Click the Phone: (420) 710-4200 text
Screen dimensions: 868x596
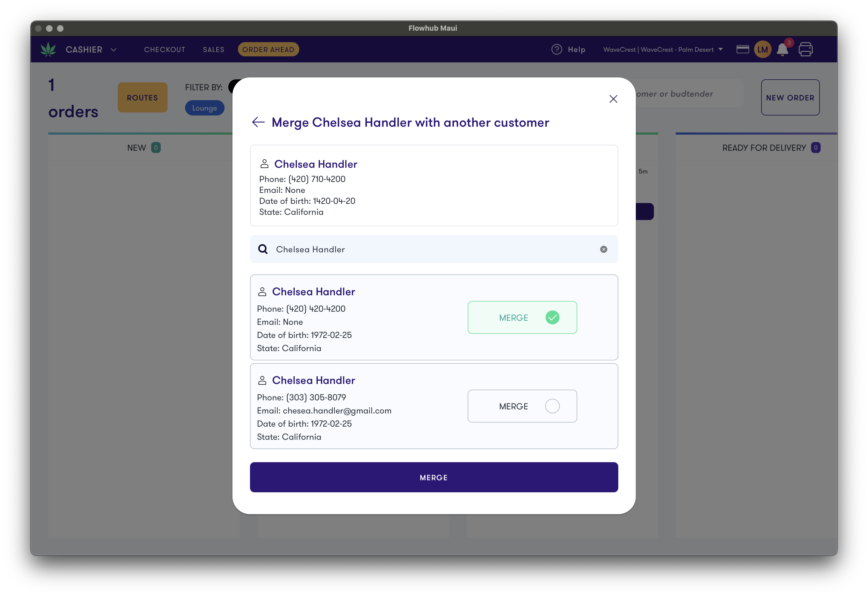pyautogui.click(x=302, y=179)
